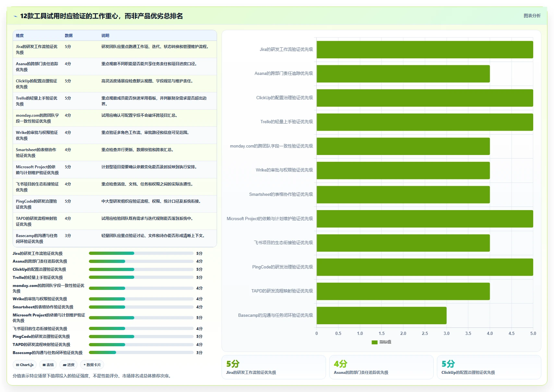Viewport: 554px width, 392px height.
Task: Click the Basecamp progress bar
Action: click(x=141, y=352)
